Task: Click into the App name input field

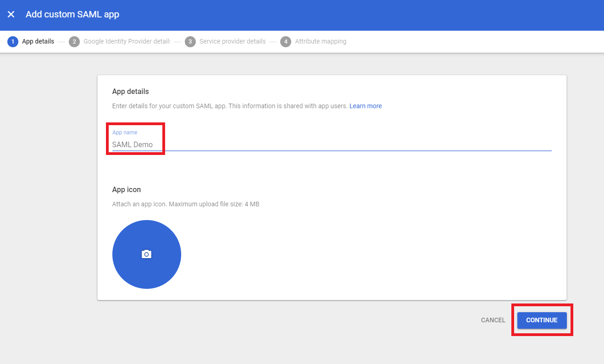Action: [x=275, y=144]
